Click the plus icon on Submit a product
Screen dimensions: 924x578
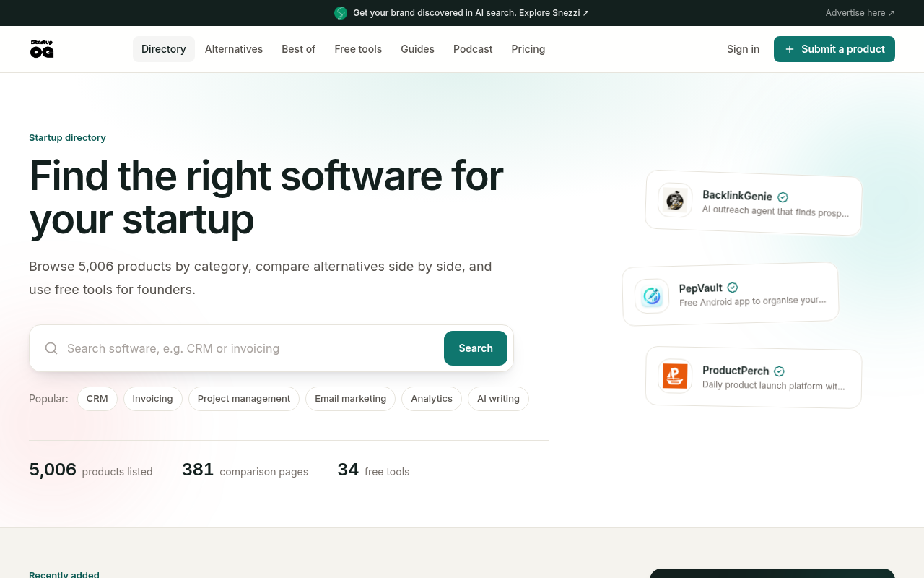[x=789, y=49]
